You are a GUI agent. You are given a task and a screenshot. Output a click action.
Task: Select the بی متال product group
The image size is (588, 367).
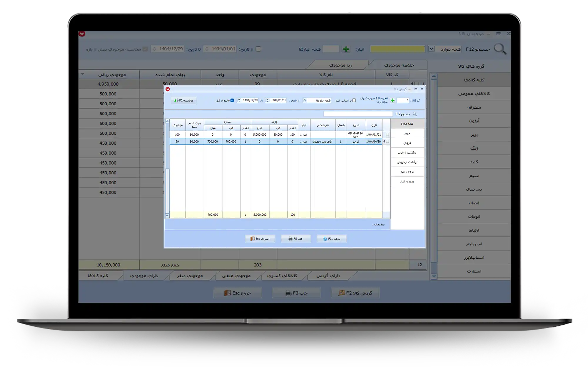point(474,189)
